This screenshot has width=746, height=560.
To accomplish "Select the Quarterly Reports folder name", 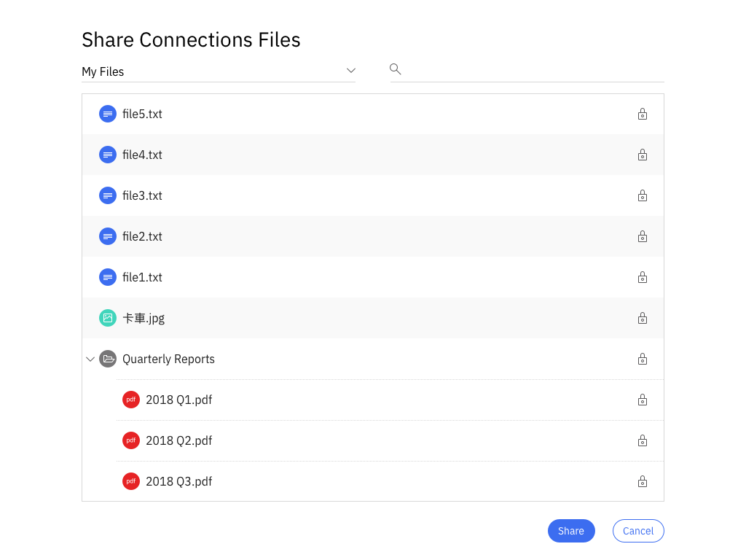I will (x=168, y=359).
